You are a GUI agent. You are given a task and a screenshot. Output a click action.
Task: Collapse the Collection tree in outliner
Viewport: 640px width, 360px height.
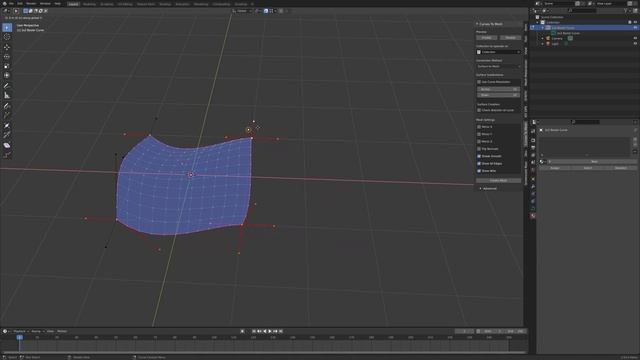pyautogui.click(x=538, y=22)
